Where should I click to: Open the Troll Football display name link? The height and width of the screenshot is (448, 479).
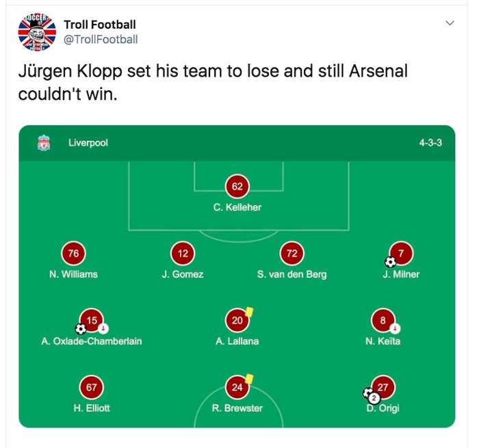(100, 25)
